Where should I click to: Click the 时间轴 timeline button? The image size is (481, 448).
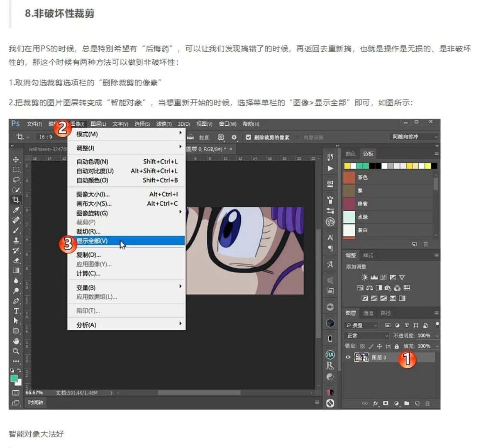click(x=36, y=402)
